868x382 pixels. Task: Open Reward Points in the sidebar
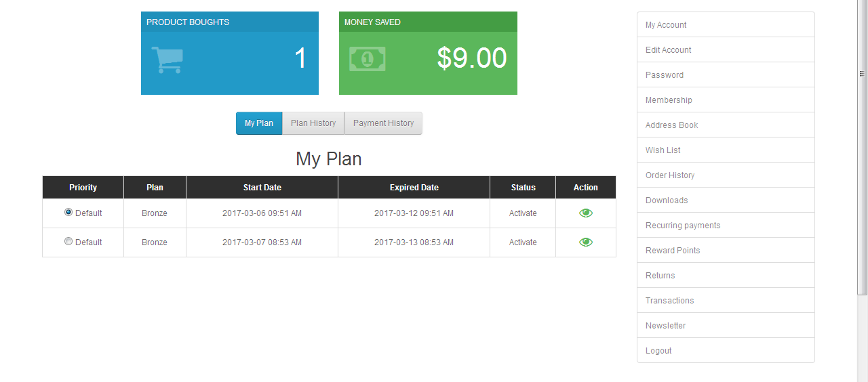pos(673,251)
